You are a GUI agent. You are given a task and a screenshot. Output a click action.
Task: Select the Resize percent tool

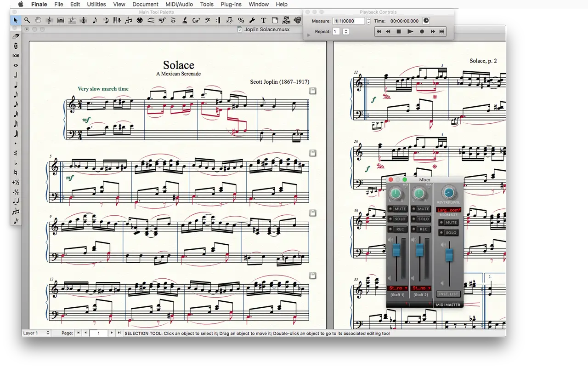tap(241, 20)
